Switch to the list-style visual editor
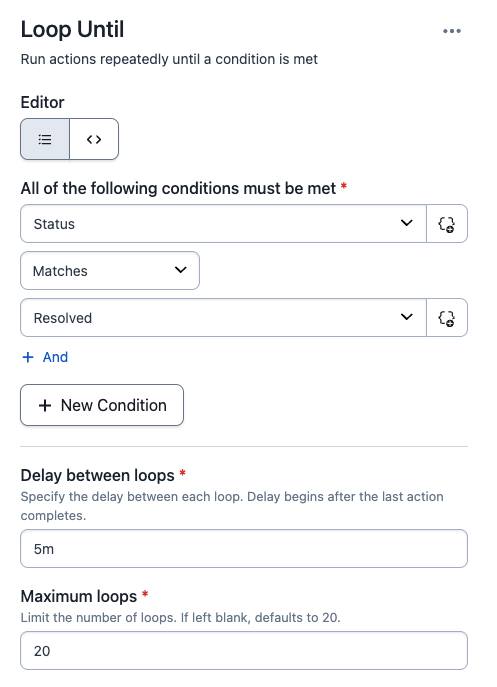497x687 pixels. 45,139
